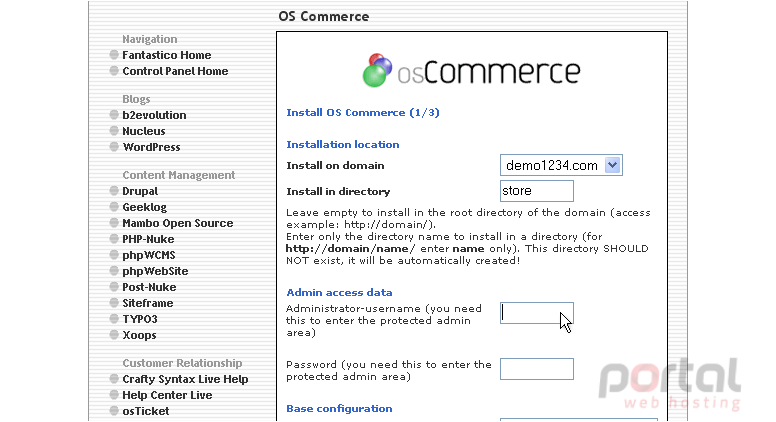Click the bullet icon beside b2evolution

pyautogui.click(x=114, y=115)
